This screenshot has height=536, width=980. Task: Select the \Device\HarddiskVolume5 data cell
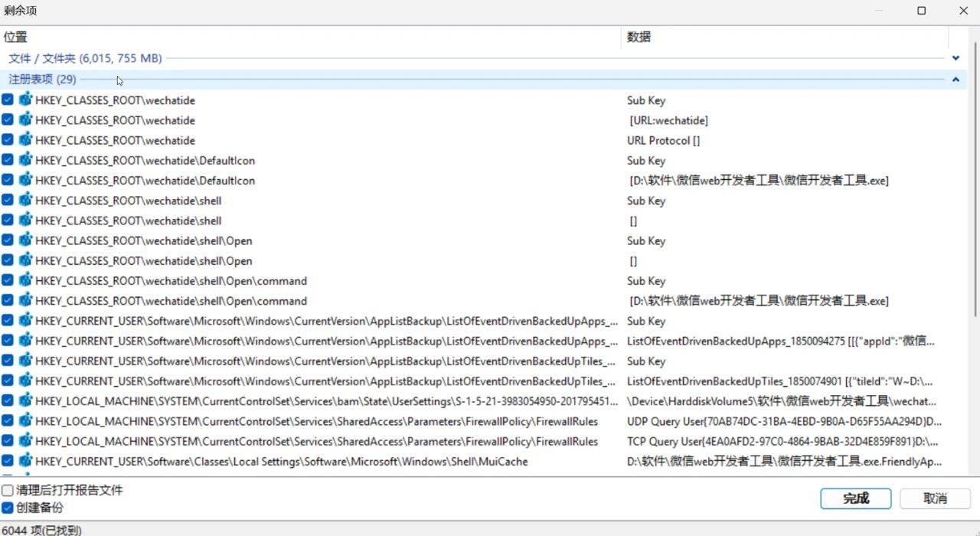click(782, 400)
